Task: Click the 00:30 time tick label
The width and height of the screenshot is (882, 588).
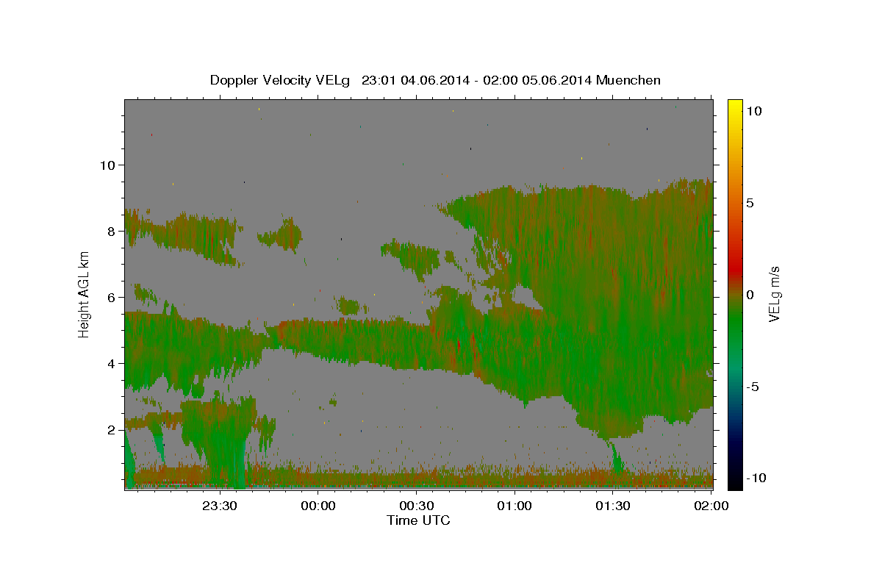Action: (x=416, y=506)
